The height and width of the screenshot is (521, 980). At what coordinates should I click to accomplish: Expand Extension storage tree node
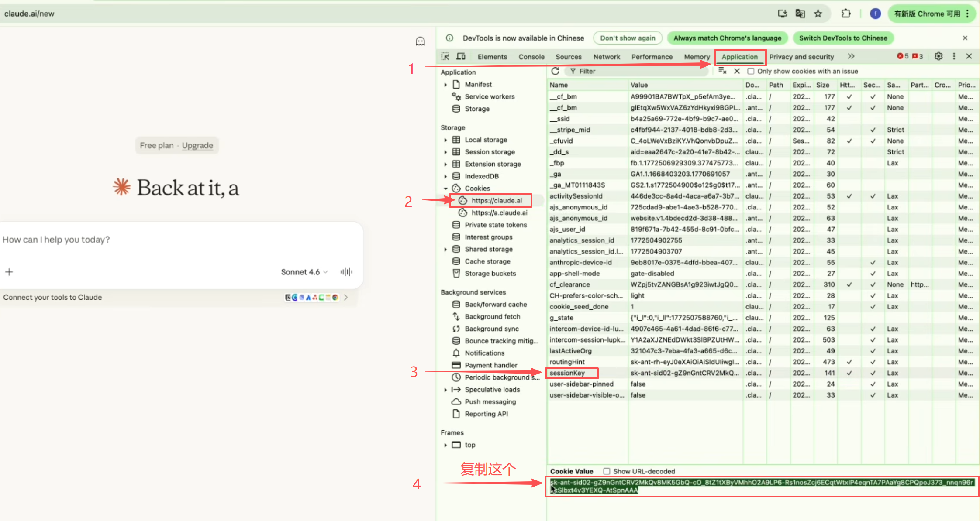445,165
